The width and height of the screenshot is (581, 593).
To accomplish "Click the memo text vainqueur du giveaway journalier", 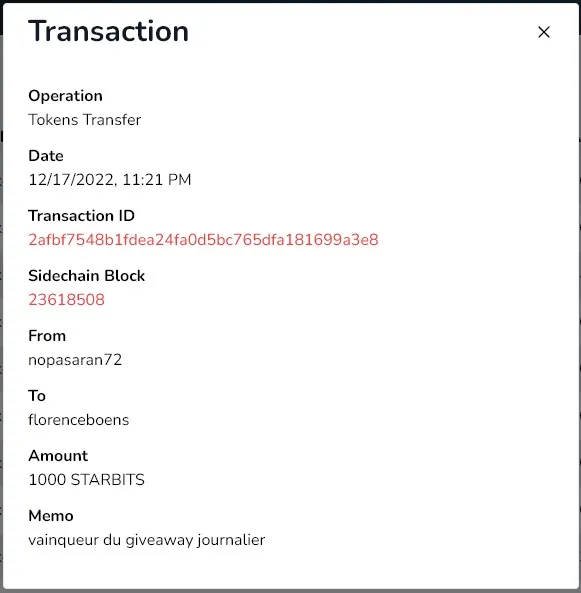I will (x=147, y=540).
